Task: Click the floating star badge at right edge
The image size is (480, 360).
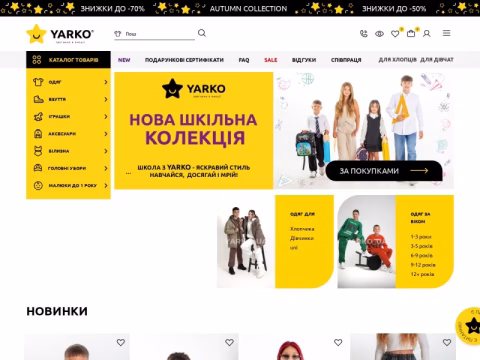Action: [x=469, y=326]
